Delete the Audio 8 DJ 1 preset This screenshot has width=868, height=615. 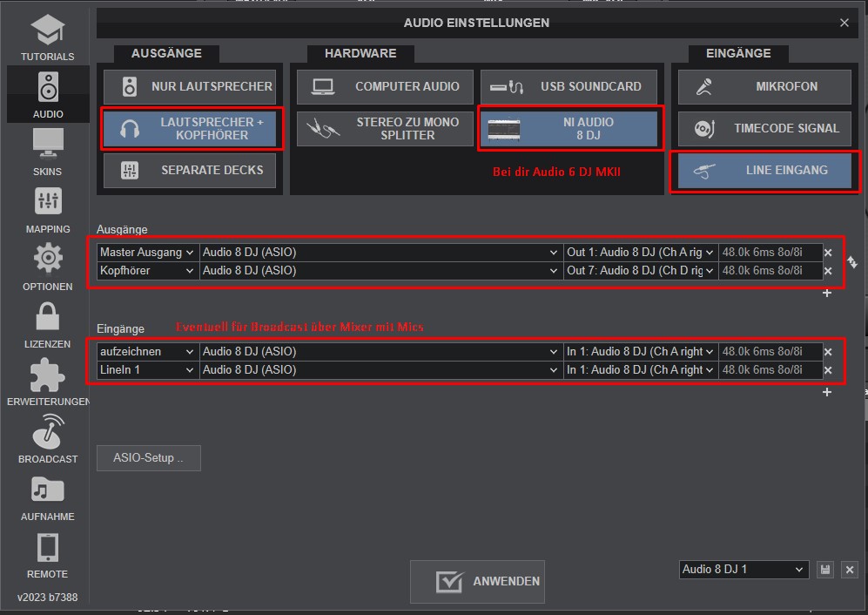[x=850, y=570]
